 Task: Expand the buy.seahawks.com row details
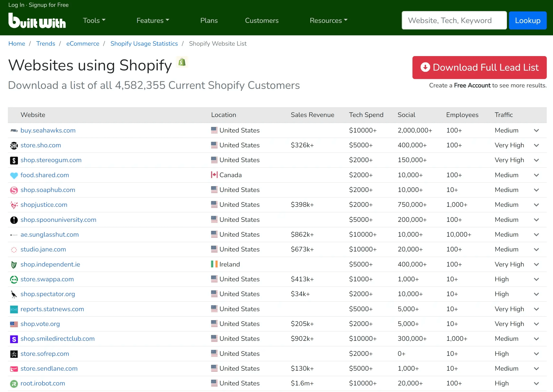536,131
